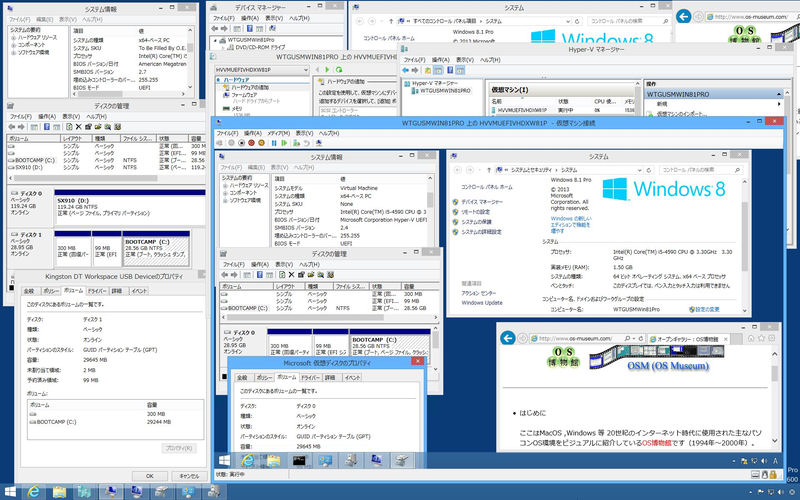The image size is (800, 500).
Task: Click Turn Off icon in VM connection toolbar
Action: pyautogui.click(x=241, y=143)
